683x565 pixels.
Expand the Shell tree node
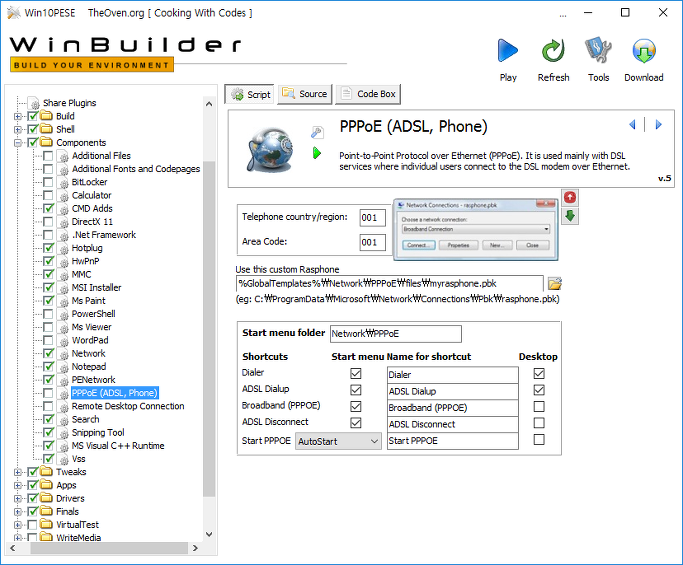pyautogui.click(x=18, y=129)
